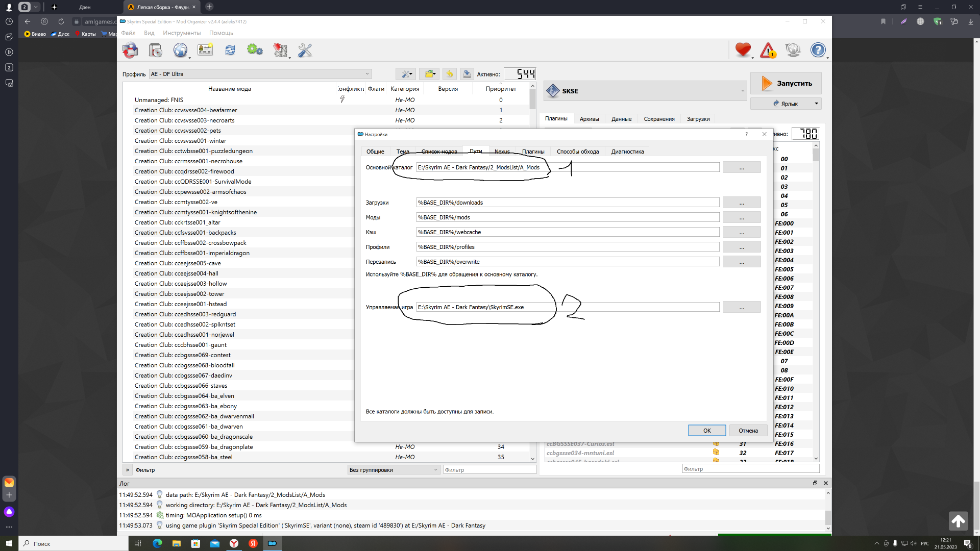Click the blue Help question icon

click(818, 50)
